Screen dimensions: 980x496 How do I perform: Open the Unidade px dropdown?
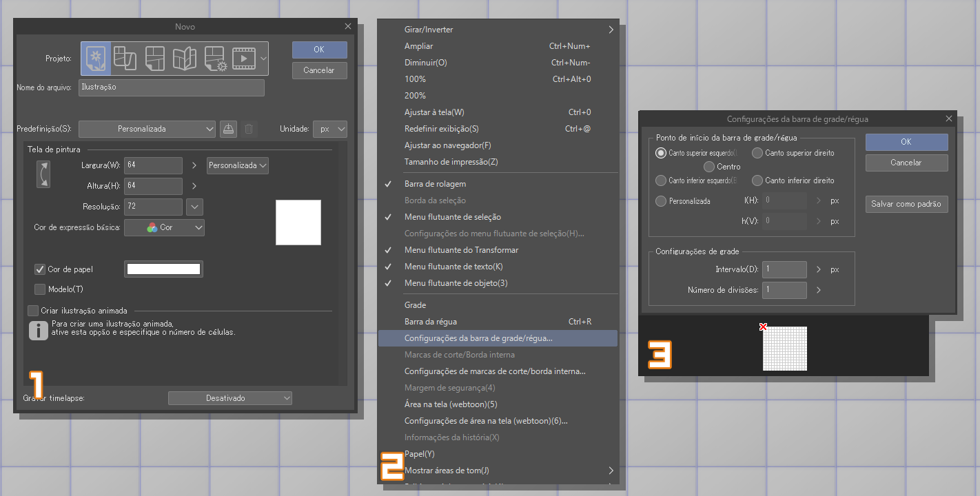330,129
